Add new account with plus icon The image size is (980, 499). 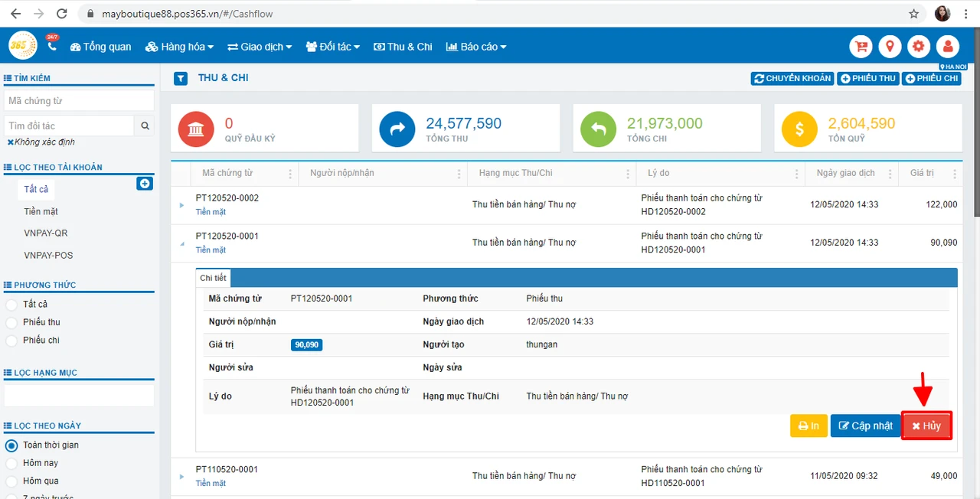145,184
